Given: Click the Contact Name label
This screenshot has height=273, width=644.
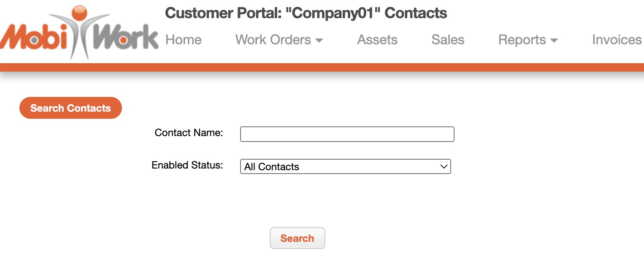Looking at the screenshot, I should (x=189, y=133).
